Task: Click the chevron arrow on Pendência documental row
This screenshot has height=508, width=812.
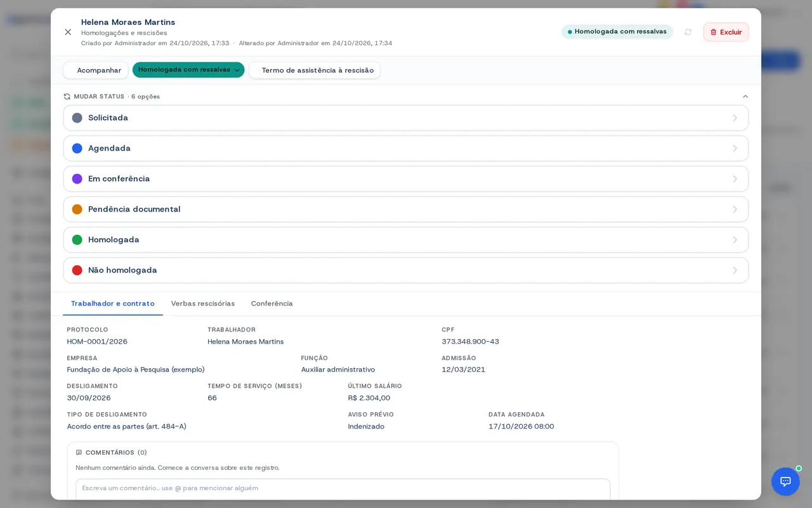Action: [x=735, y=210]
